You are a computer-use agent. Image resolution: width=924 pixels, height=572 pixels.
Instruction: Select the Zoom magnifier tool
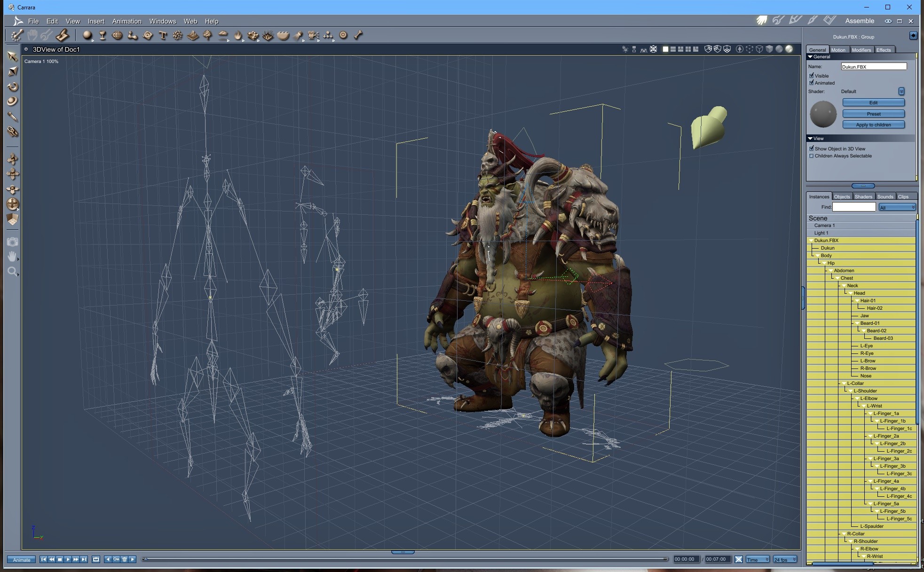click(x=13, y=271)
